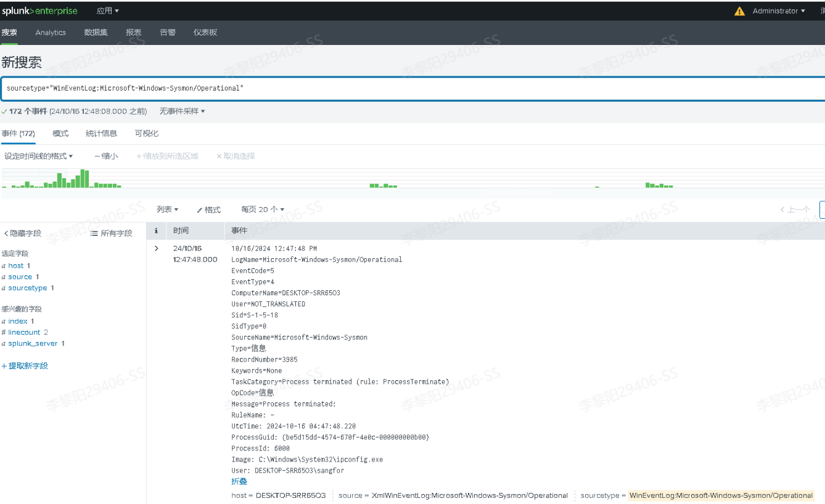The width and height of the screenshot is (825, 504).
Task: Click the # icon beside linecount field
Action: pos(4,332)
